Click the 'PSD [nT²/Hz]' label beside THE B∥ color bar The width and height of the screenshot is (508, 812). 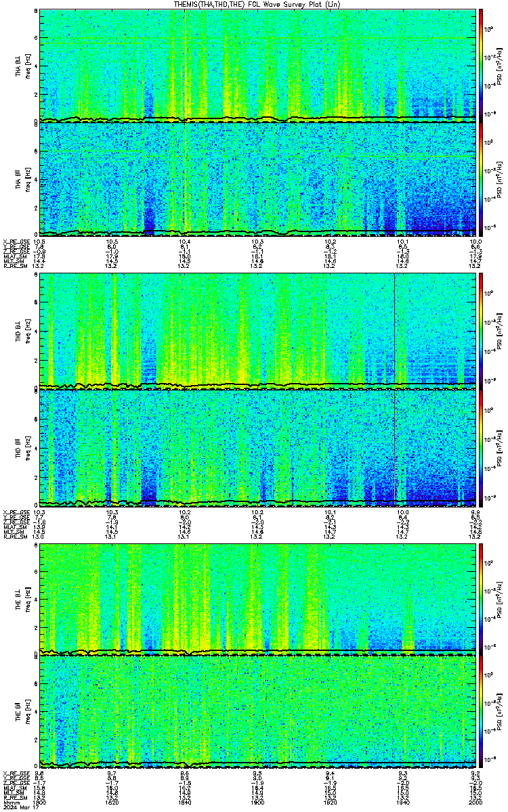click(499, 712)
